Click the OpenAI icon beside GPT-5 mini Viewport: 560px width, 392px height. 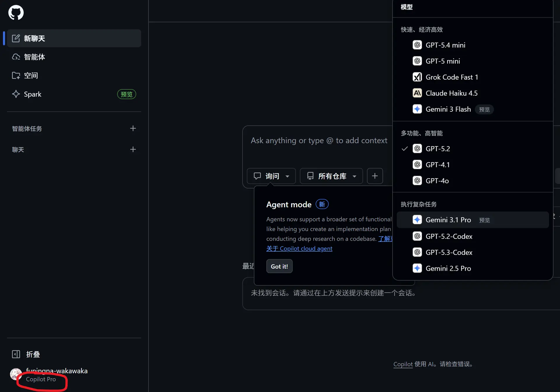(417, 61)
